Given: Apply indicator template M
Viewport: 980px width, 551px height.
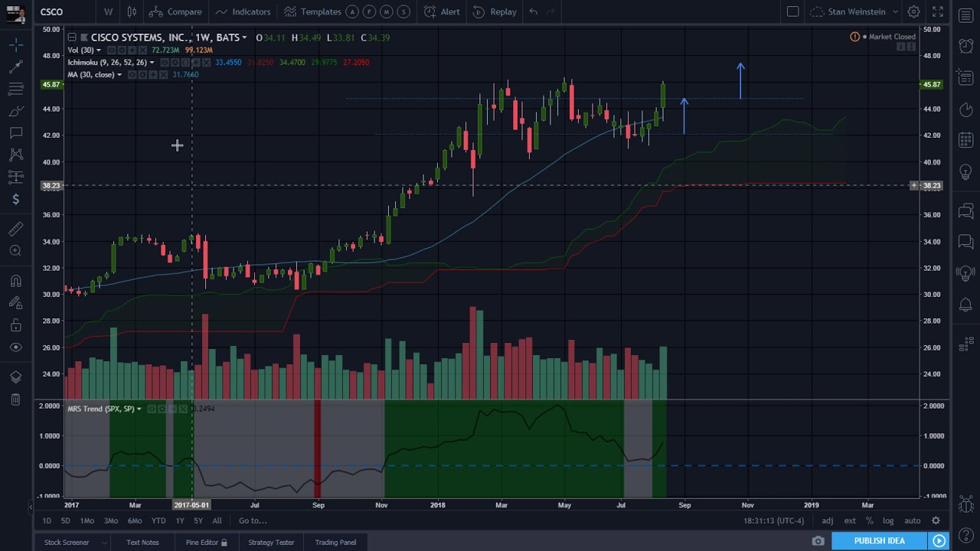Looking at the screenshot, I should click(387, 11).
